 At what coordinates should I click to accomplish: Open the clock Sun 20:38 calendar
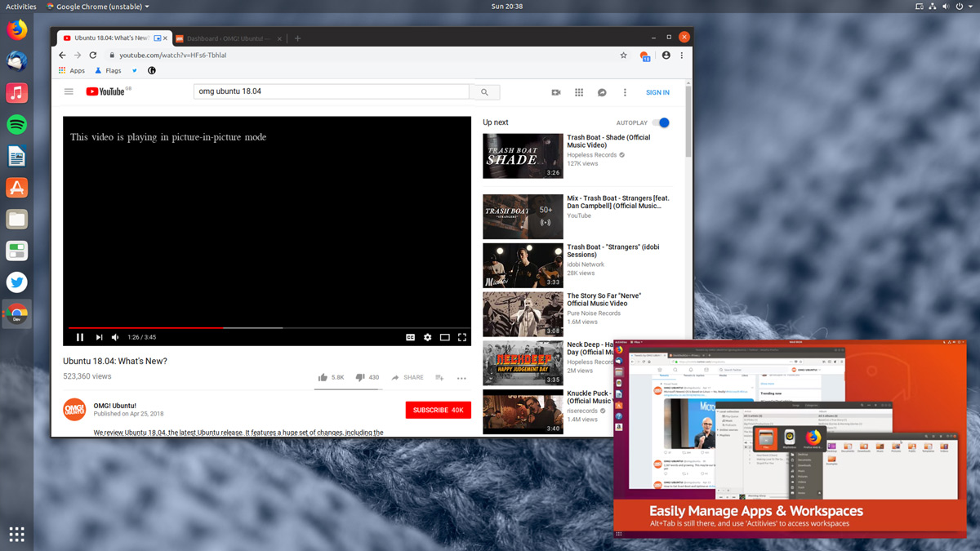click(506, 7)
